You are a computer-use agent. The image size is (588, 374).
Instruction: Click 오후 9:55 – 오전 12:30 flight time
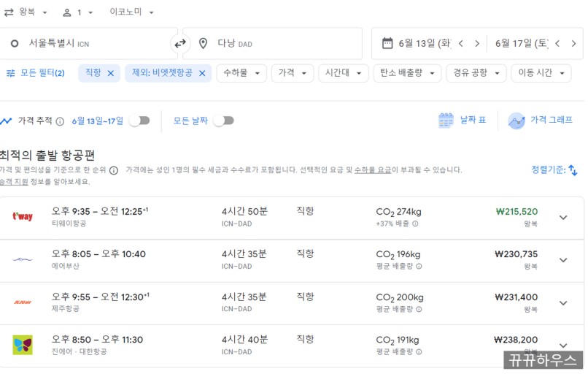[100, 297]
